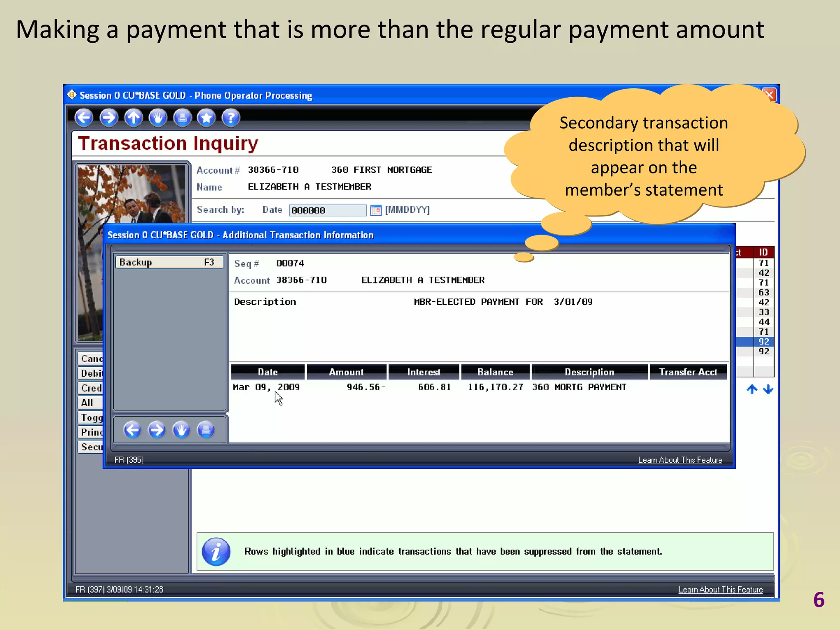
Task: Click the star favorites icon in toolbar
Action: [206, 118]
